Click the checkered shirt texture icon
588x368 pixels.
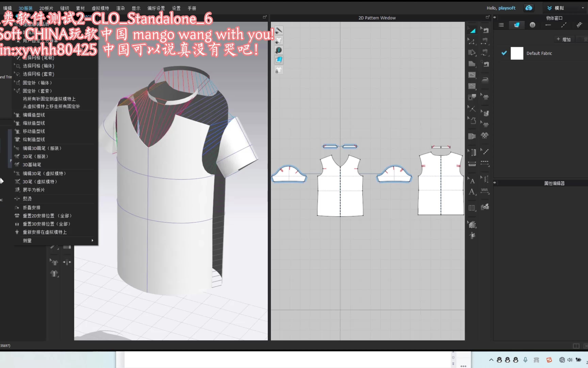click(x=485, y=135)
